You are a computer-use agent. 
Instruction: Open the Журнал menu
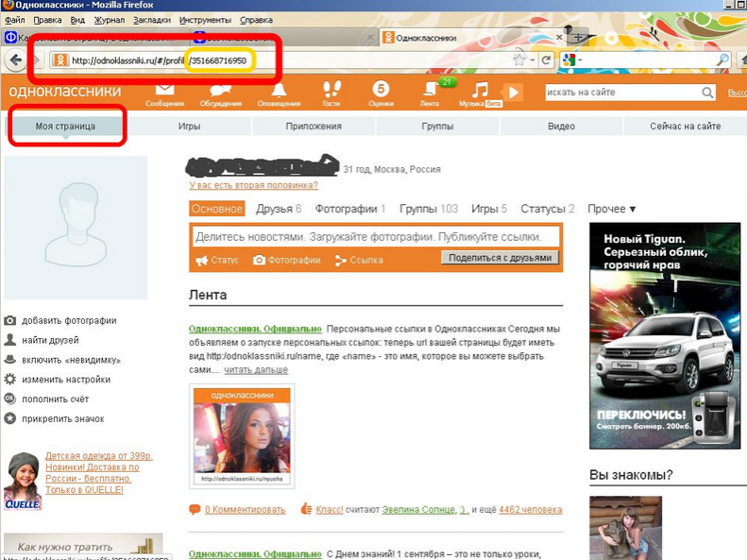[110, 20]
